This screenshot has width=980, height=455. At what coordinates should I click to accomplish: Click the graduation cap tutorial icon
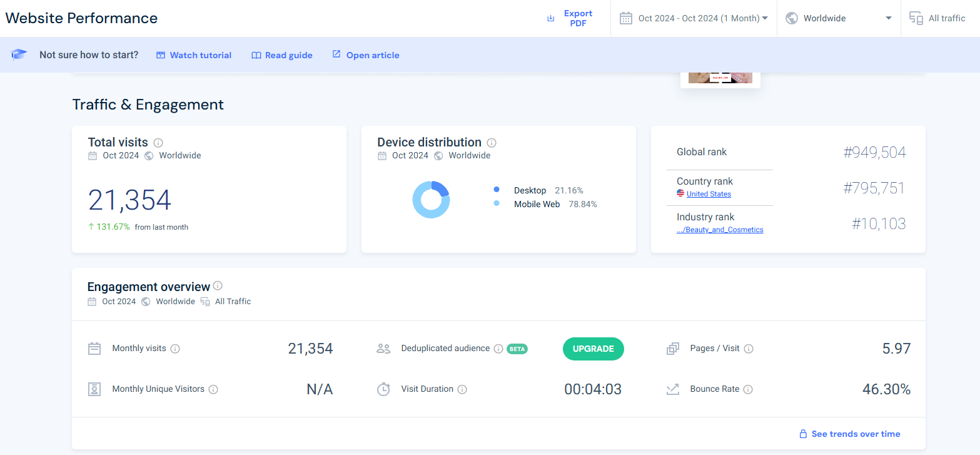19,55
